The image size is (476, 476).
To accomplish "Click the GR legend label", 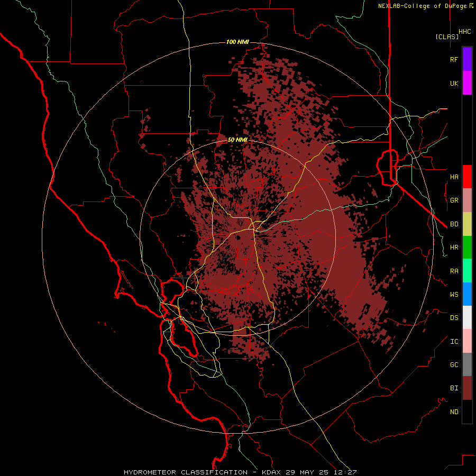I will point(454,200).
